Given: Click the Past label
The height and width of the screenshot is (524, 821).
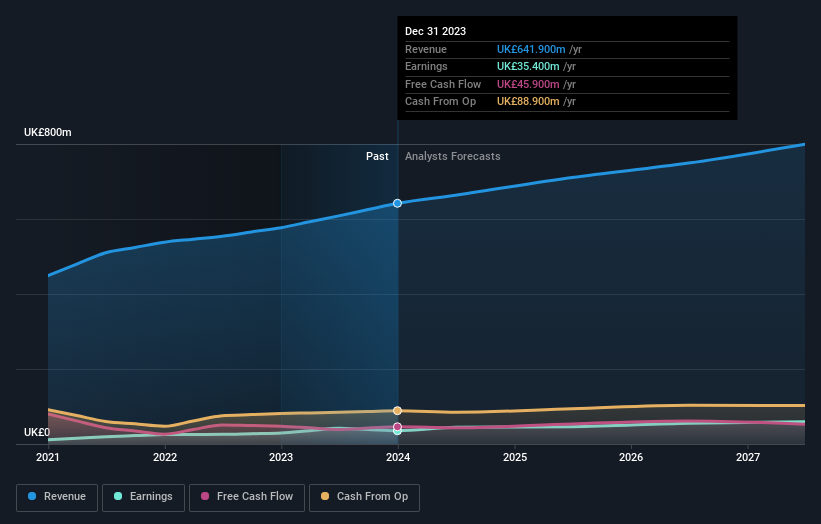Looking at the screenshot, I should pos(377,157).
